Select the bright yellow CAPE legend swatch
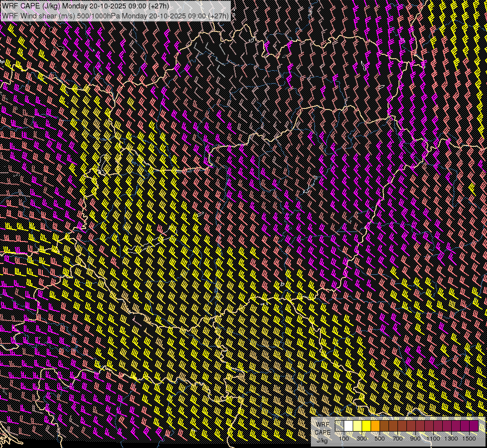Screen dimensions: 487x448 coord(367,426)
